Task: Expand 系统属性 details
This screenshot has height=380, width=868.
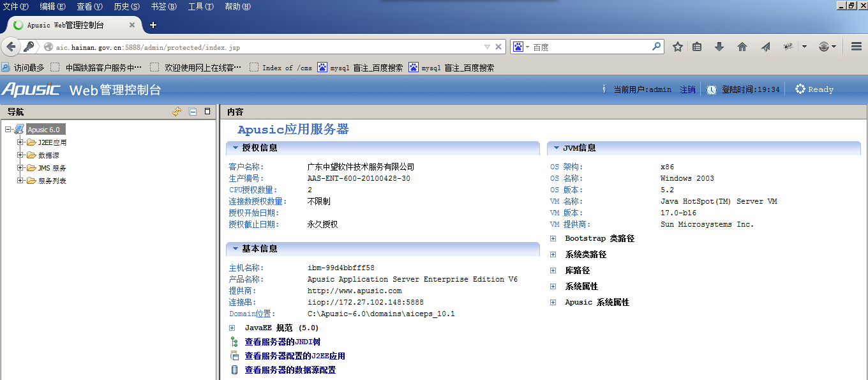Action: tap(553, 287)
